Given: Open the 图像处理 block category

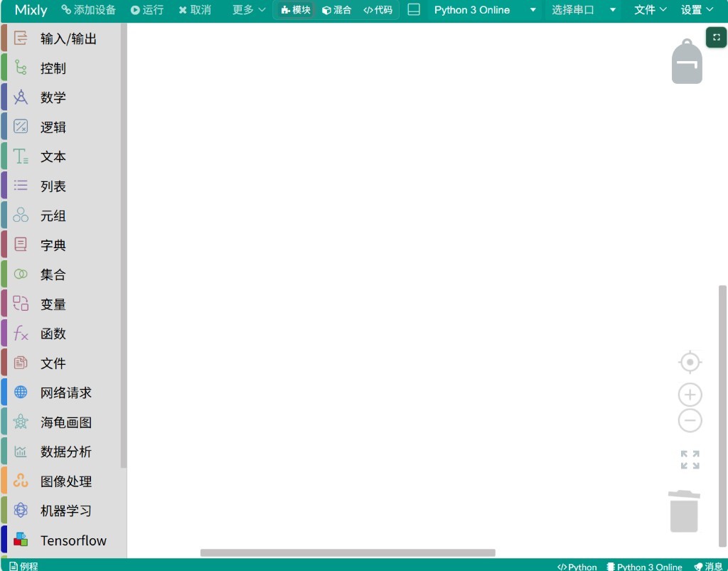Looking at the screenshot, I should [x=60, y=481].
